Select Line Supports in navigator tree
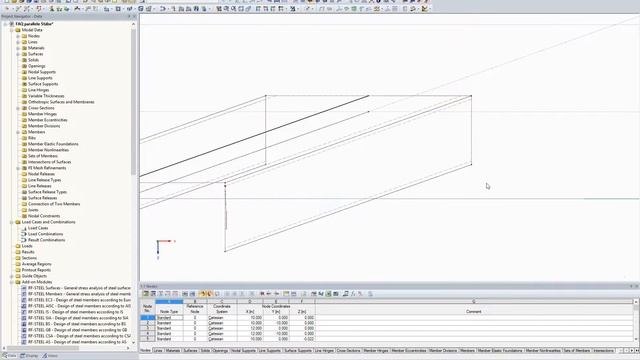 click(x=40, y=78)
